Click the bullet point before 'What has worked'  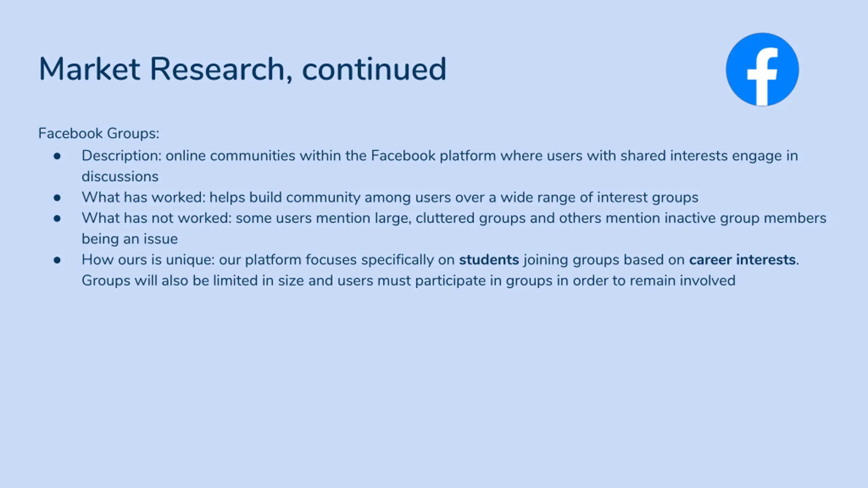pos(57,198)
